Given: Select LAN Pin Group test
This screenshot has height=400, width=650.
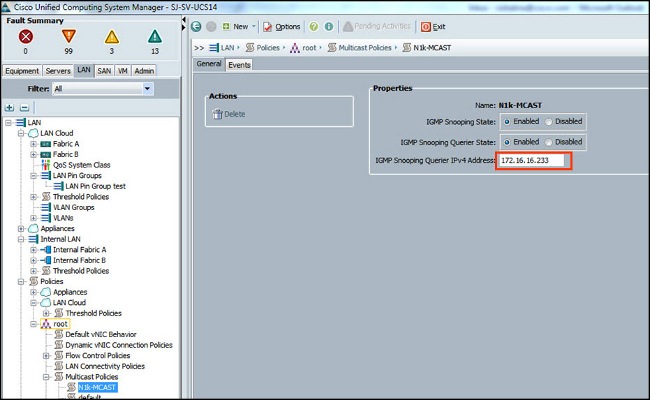Looking at the screenshot, I should pyautogui.click(x=95, y=186).
